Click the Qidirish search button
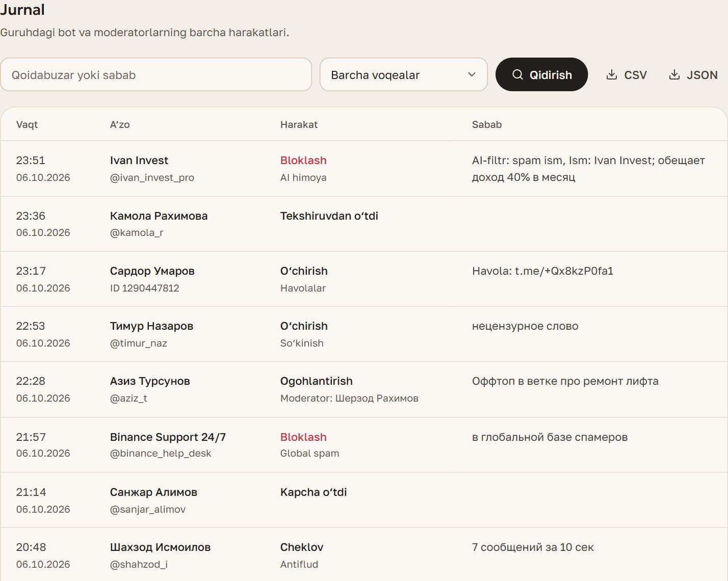The width and height of the screenshot is (728, 581). 541,74
